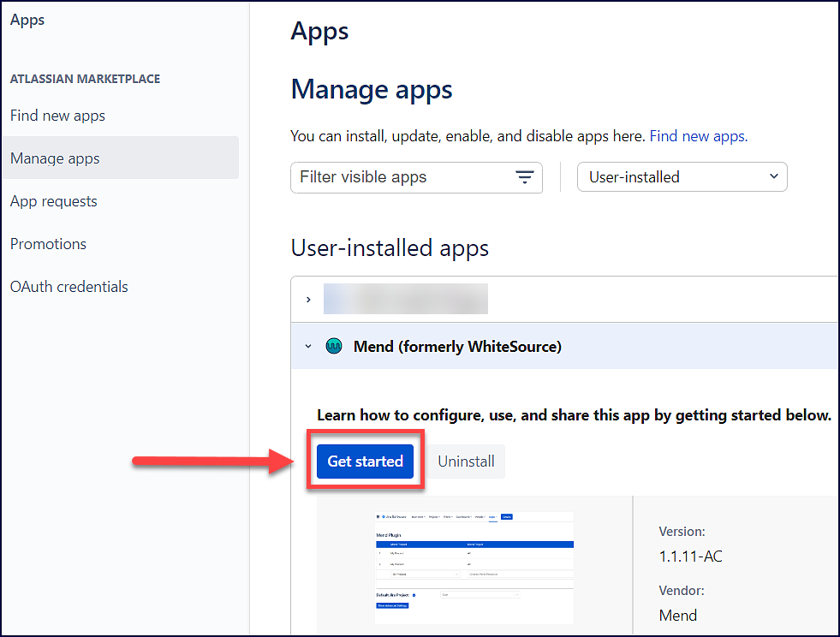Image resolution: width=840 pixels, height=637 pixels.
Task: Click the Apps heading in sidebar
Action: [27, 20]
